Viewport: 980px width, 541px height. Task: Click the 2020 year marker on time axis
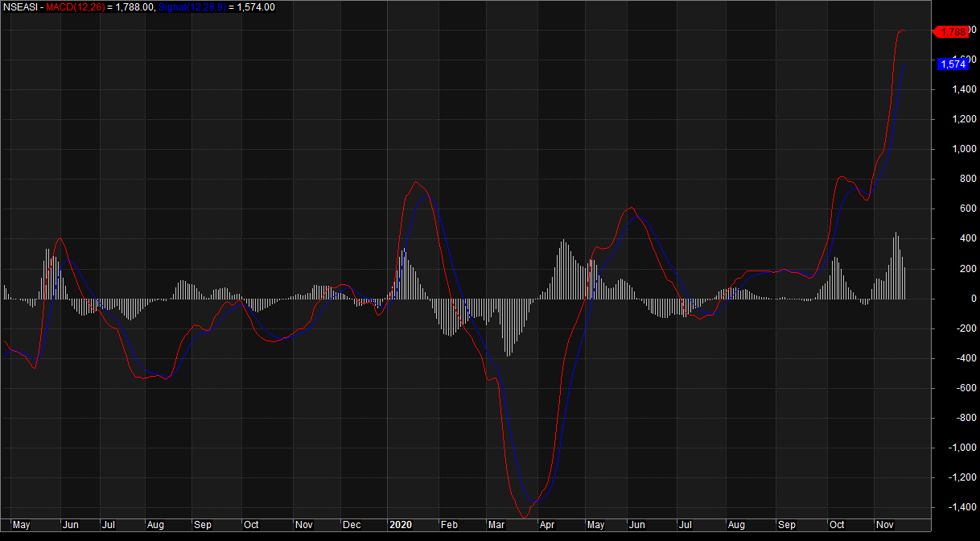401,525
